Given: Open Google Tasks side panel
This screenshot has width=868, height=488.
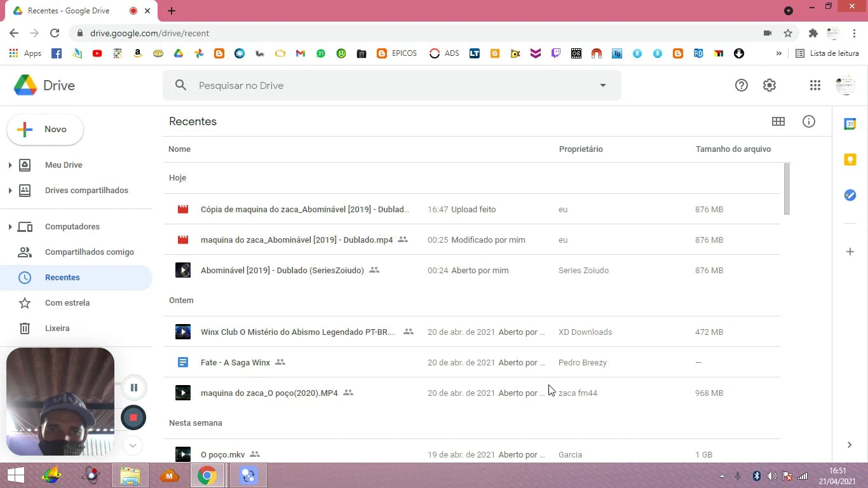Looking at the screenshot, I should (x=850, y=195).
